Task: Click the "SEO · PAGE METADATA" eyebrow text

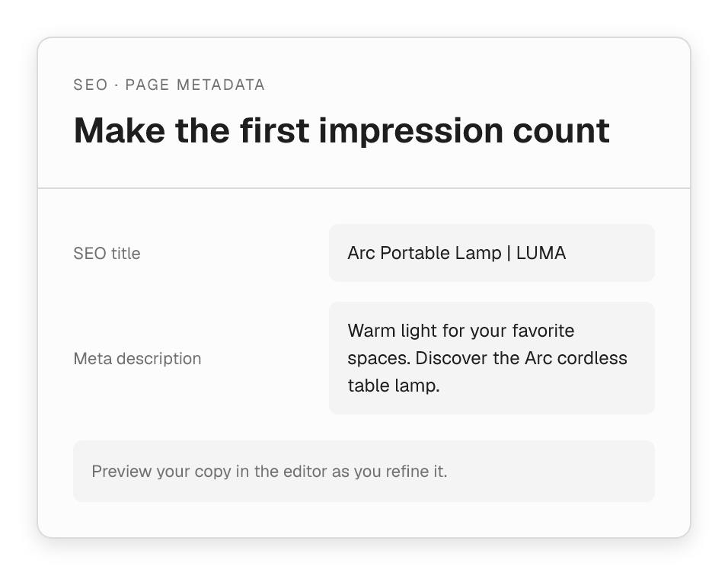Action: (169, 85)
